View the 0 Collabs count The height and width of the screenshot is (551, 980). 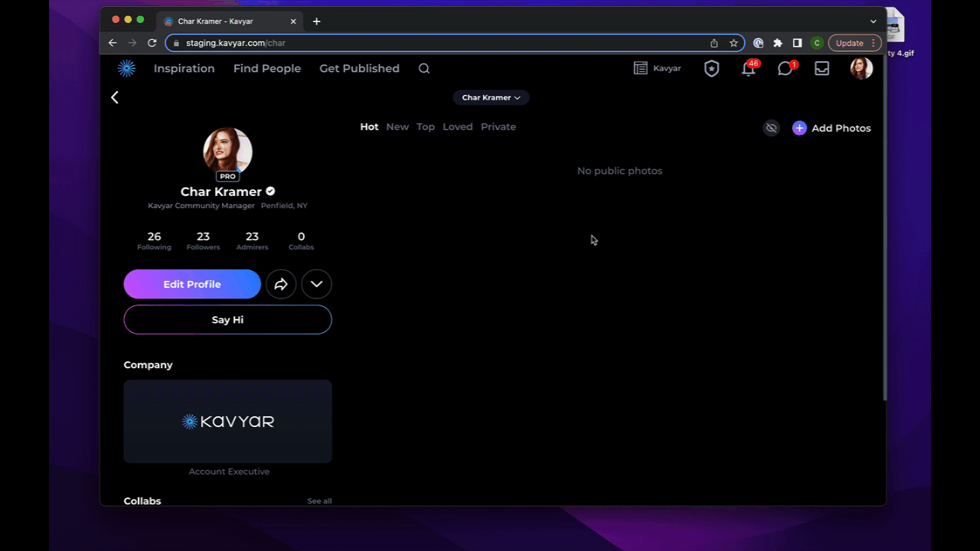[301, 241]
